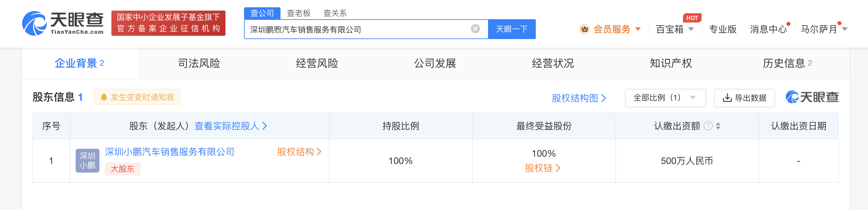
Task: Click the 500万人民币 cell
Action: point(687,161)
